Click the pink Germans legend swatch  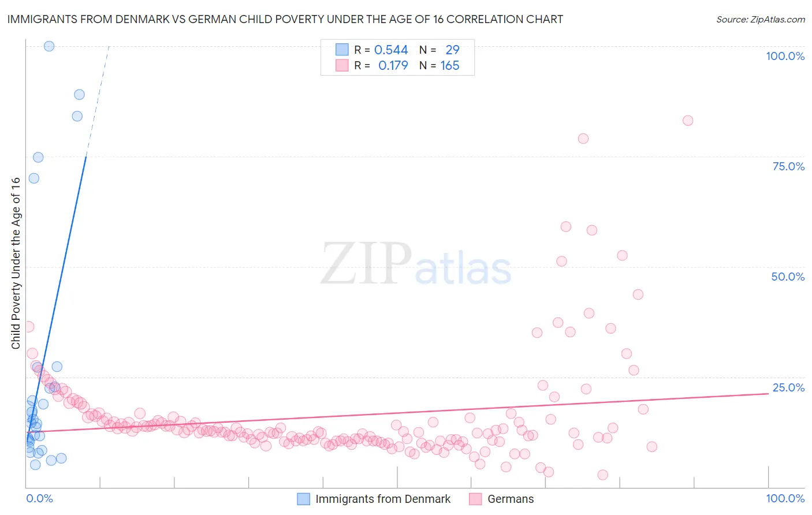click(475, 499)
